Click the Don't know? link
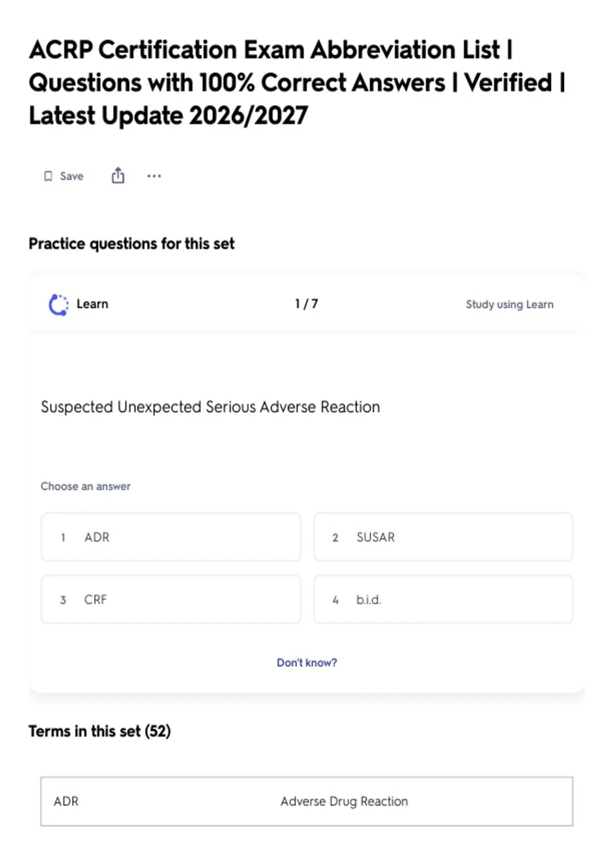The image size is (613, 868). (x=306, y=662)
